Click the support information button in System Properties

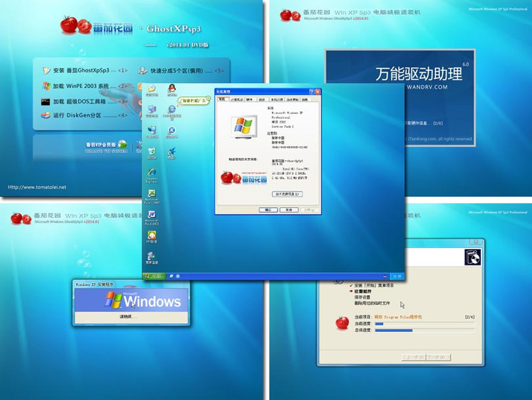click(287, 194)
